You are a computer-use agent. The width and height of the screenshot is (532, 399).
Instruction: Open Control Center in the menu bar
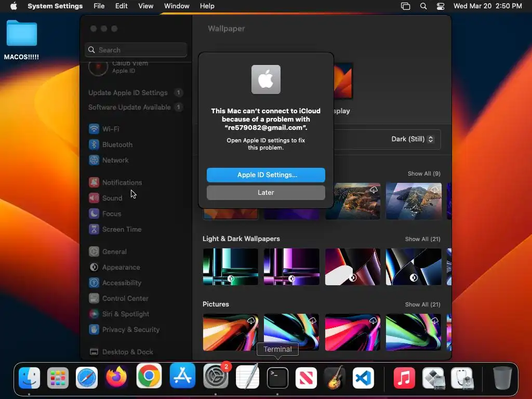tap(441, 6)
